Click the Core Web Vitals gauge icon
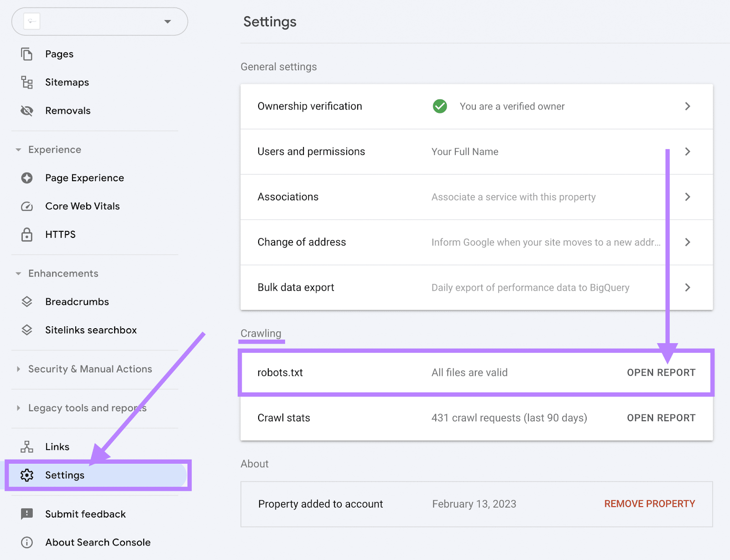This screenshot has height=560, width=730. (27, 206)
